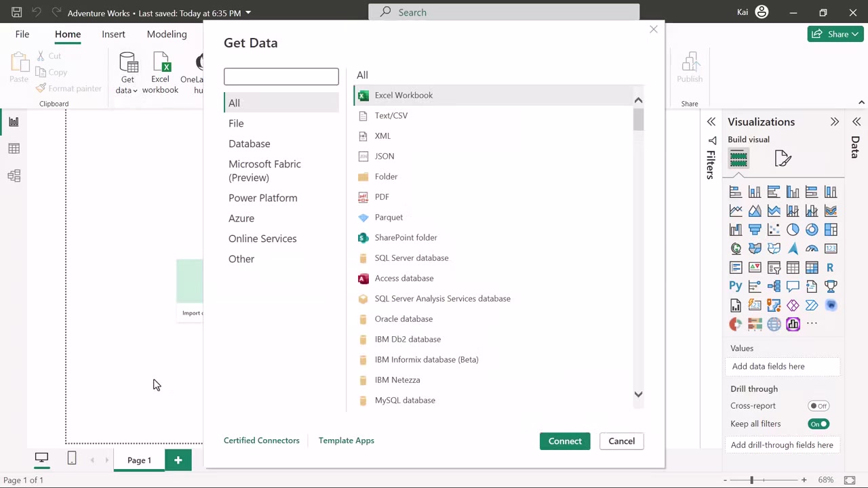Expand the Data pane chevron

(856, 122)
